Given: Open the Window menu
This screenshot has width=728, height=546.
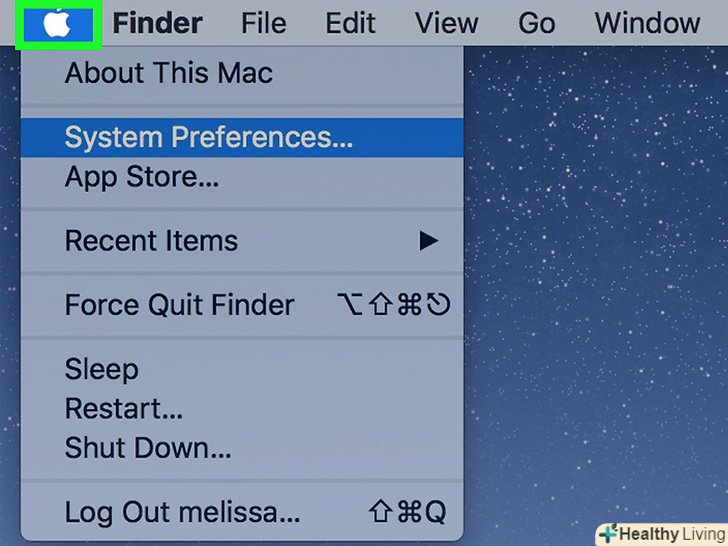Looking at the screenshot, I should pyautogui.click(x=647, y=23).
